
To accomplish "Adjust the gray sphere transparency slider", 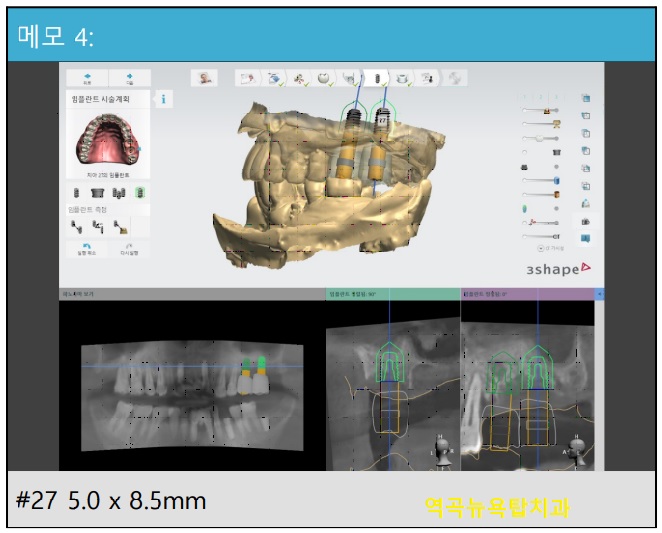I will click(541, 139).
